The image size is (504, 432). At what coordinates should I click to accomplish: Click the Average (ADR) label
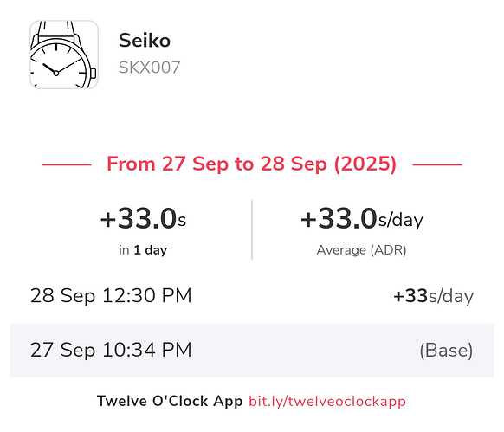(362, 250)
